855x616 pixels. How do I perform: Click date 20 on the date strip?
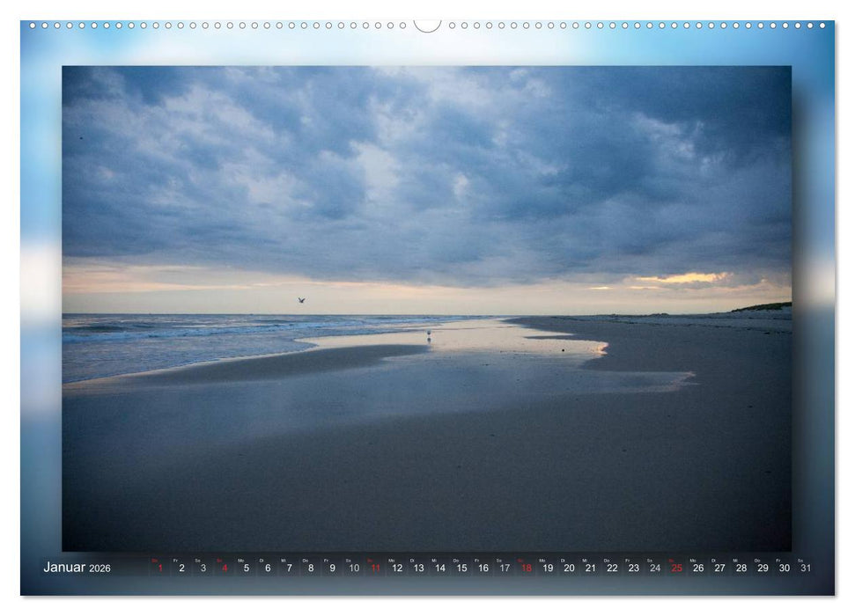[x=570, y=567]
